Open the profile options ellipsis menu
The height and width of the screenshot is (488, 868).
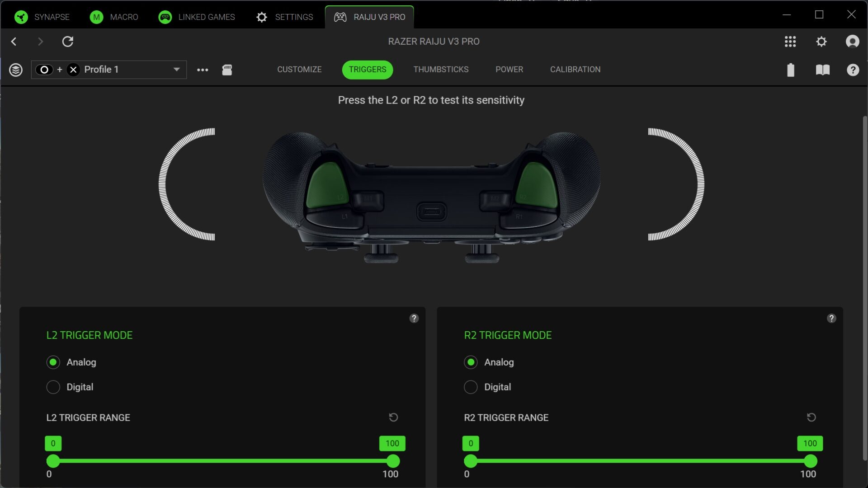(x=203, y=70)
